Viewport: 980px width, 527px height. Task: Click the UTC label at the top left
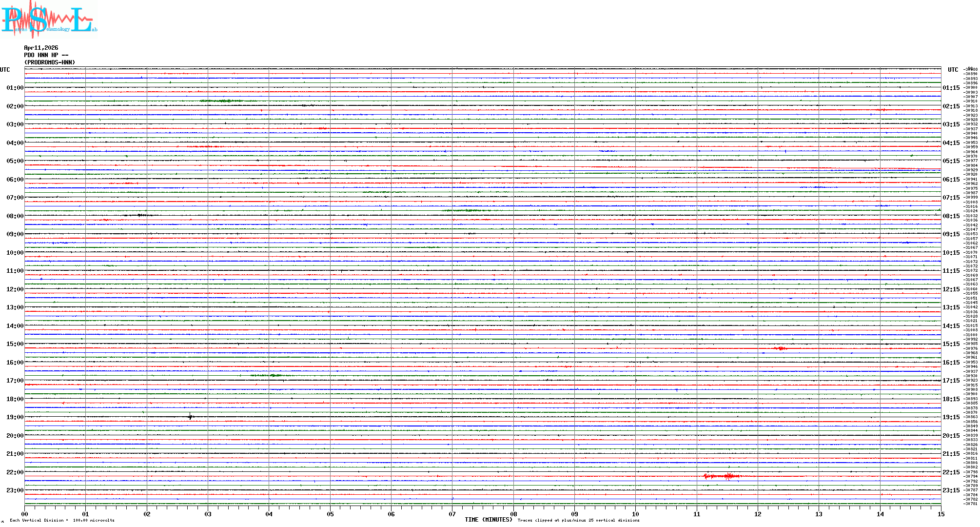(5, 70)
